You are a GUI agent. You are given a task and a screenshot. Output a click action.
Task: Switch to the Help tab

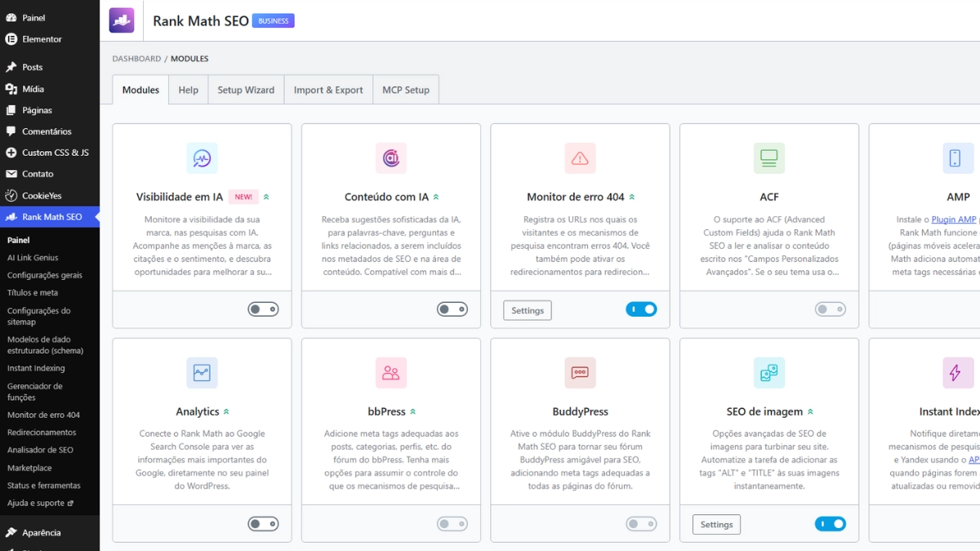pyautogui.click(x=189, y=90)
